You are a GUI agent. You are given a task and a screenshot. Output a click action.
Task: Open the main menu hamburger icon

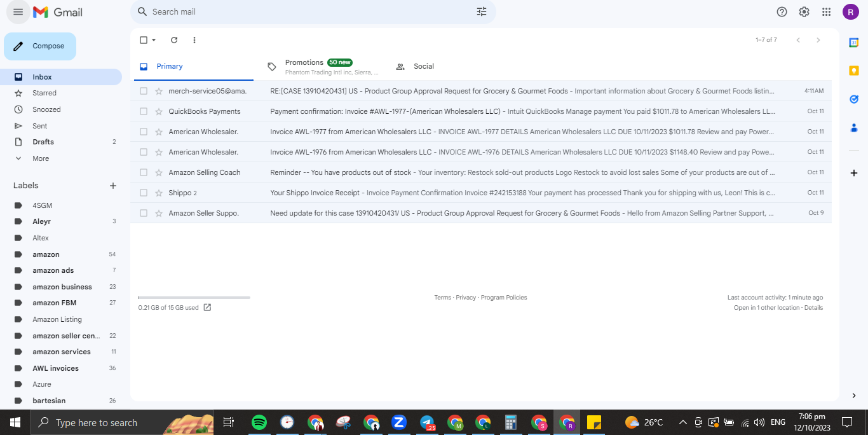(x=18, y=12)
